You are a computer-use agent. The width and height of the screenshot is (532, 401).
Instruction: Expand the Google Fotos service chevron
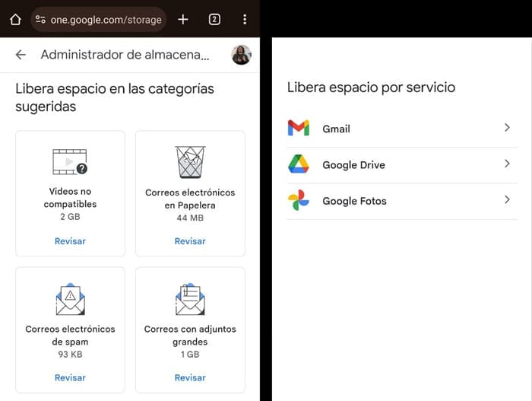pos(507,200)
